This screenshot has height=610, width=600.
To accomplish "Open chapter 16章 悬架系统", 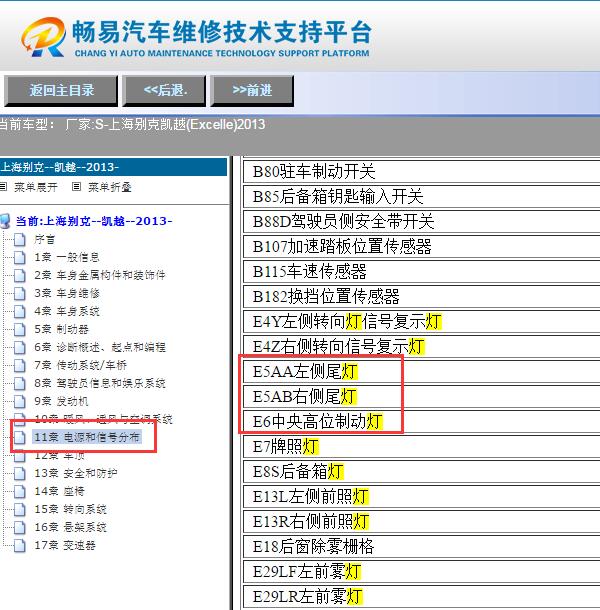I will 70,527.
